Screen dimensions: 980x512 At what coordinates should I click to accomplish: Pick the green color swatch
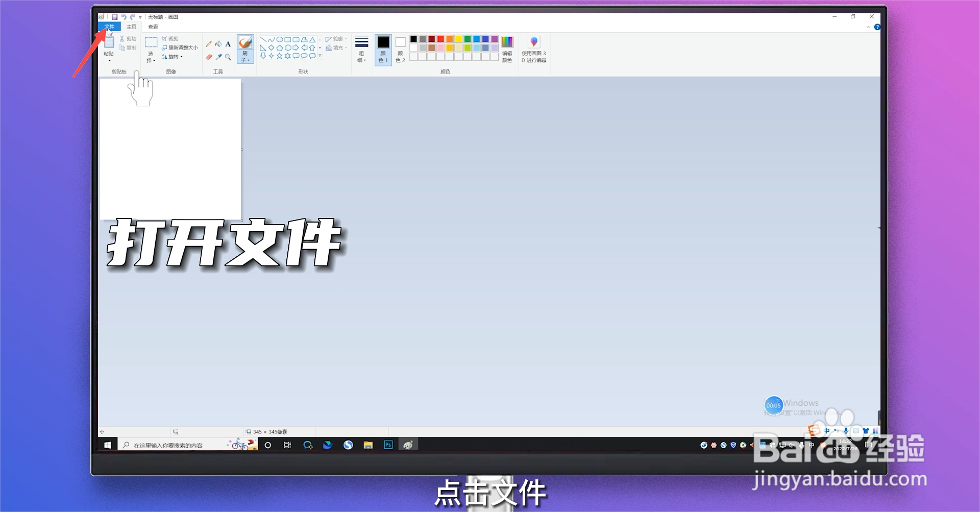(468, 39)
